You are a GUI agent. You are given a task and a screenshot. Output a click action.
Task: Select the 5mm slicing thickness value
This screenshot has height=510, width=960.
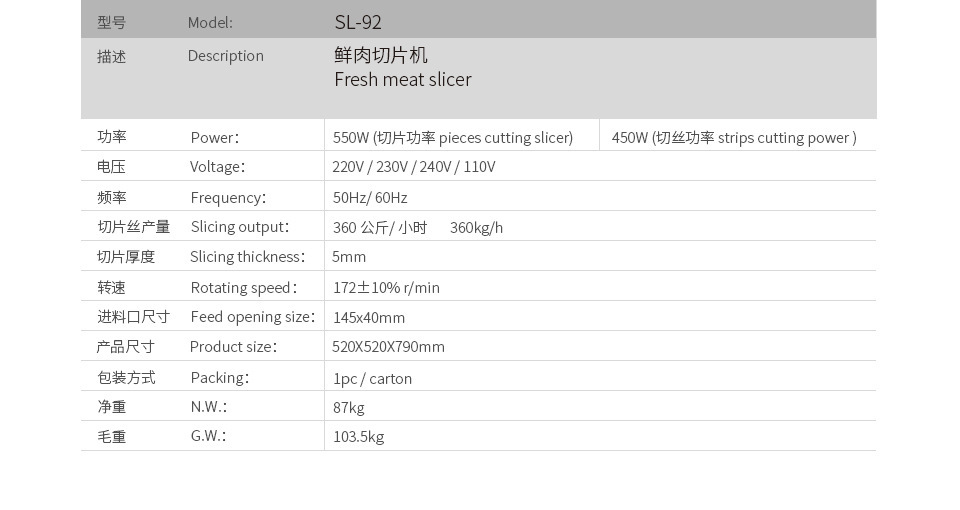349,257
